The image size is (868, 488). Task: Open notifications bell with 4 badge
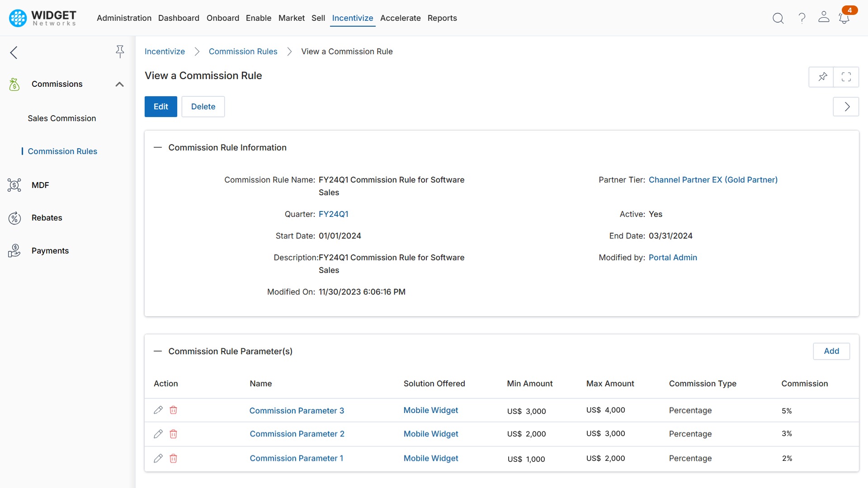tap(844, 18)
